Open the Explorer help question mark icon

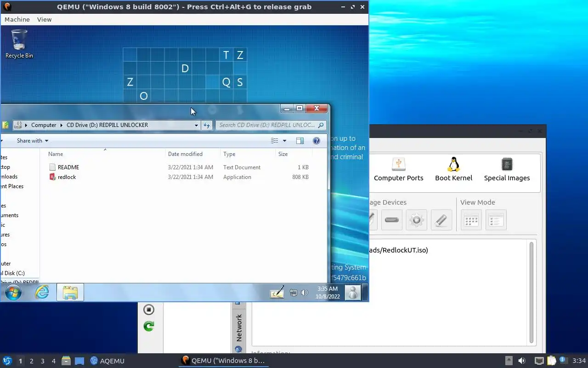316,141
